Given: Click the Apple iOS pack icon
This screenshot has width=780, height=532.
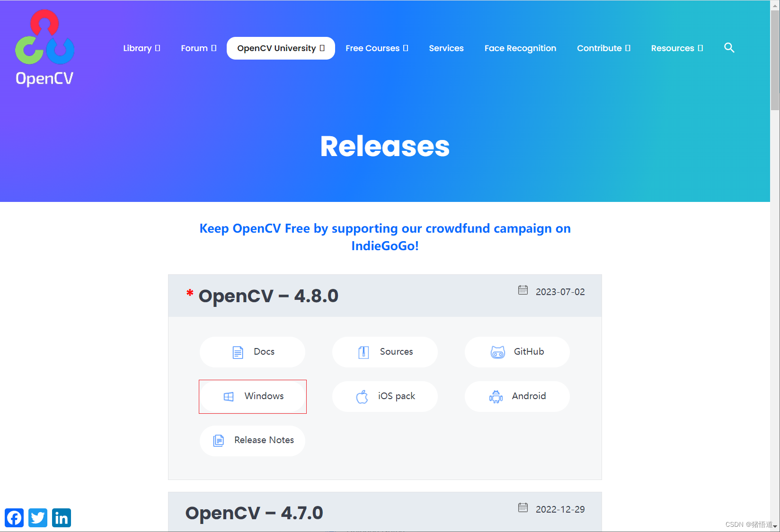Looking at the screenshot, I should click(x=362, y=396).
